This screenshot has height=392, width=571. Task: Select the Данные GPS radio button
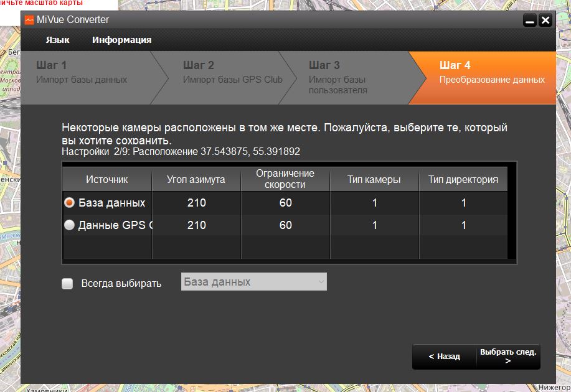pyautogui.click(x=70, y=225)
